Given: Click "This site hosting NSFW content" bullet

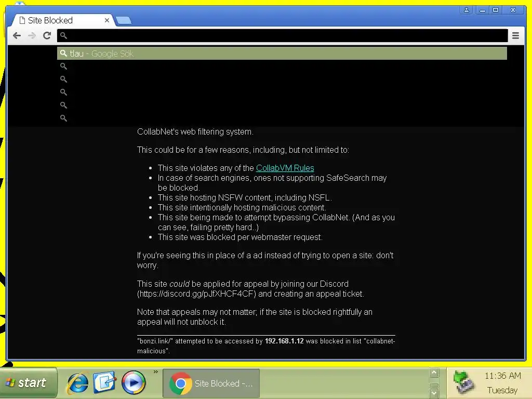Looking at the screenshot, I should (x=245, y=198).
